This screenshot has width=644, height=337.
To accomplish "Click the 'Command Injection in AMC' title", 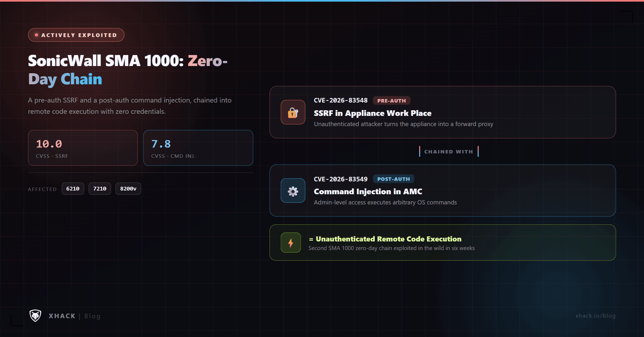I will 368,191.
